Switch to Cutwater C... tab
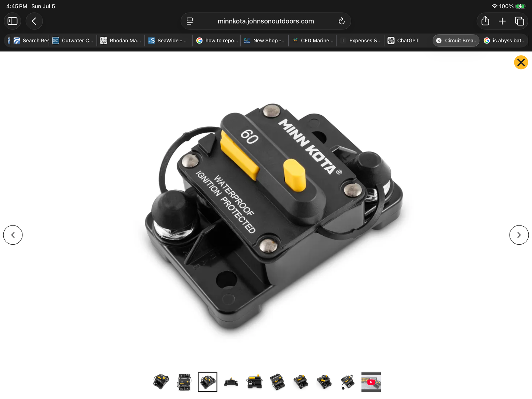This screenshot has width=532, height=399. [73, 41]
